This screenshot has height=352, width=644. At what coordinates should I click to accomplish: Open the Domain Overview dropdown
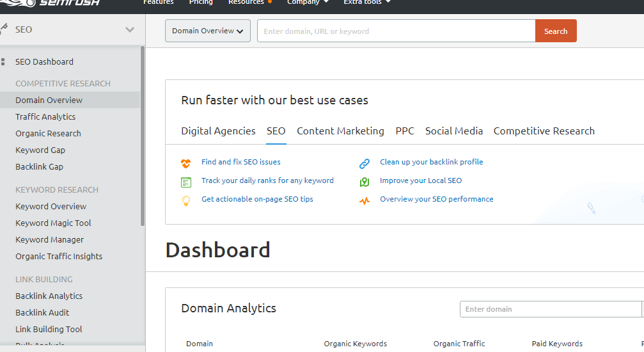(208, 31)
